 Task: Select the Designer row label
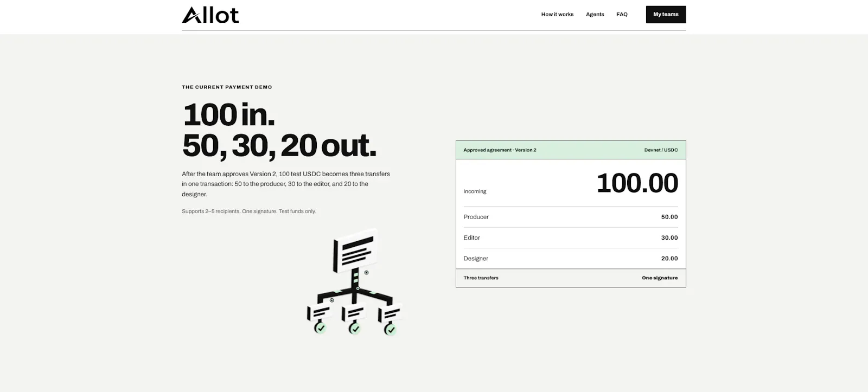pyautogui.click(x=476, y=259)
